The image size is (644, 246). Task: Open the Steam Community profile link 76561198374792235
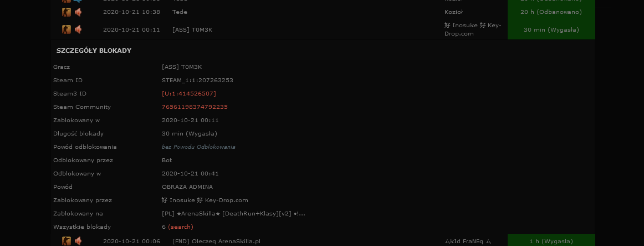195,107
